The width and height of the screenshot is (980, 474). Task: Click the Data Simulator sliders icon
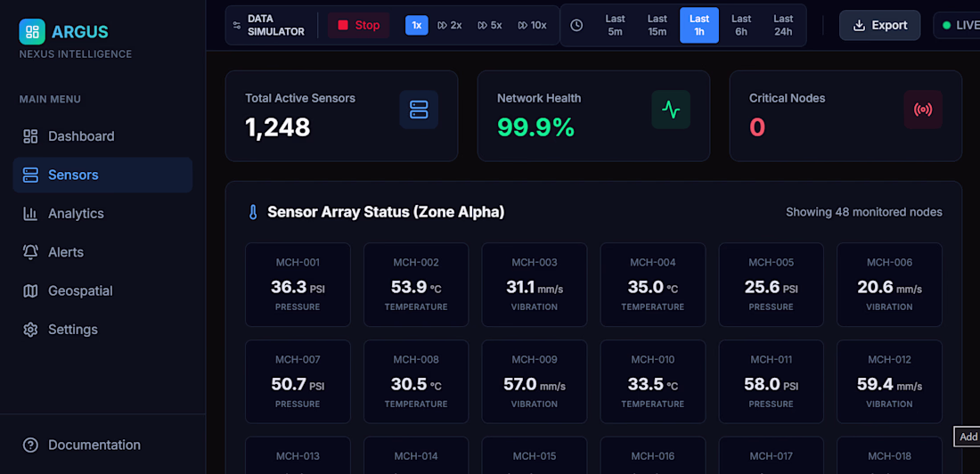coord(236,25)
